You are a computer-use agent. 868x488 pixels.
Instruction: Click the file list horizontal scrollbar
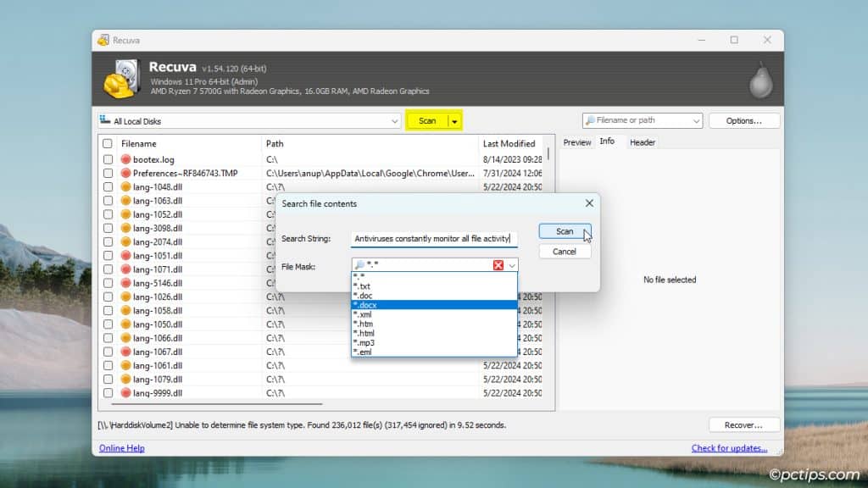pos(216,404)
